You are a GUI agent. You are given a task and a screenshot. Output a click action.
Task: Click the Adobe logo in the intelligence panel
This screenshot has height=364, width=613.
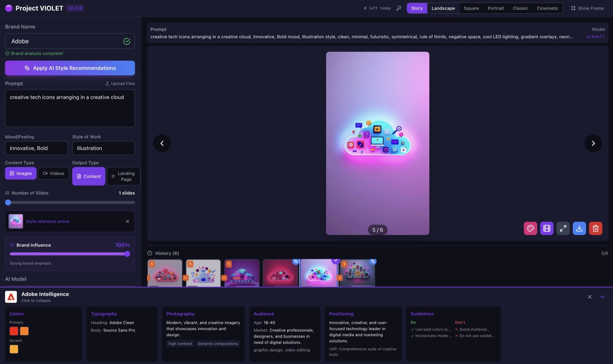tap(11, 297)
